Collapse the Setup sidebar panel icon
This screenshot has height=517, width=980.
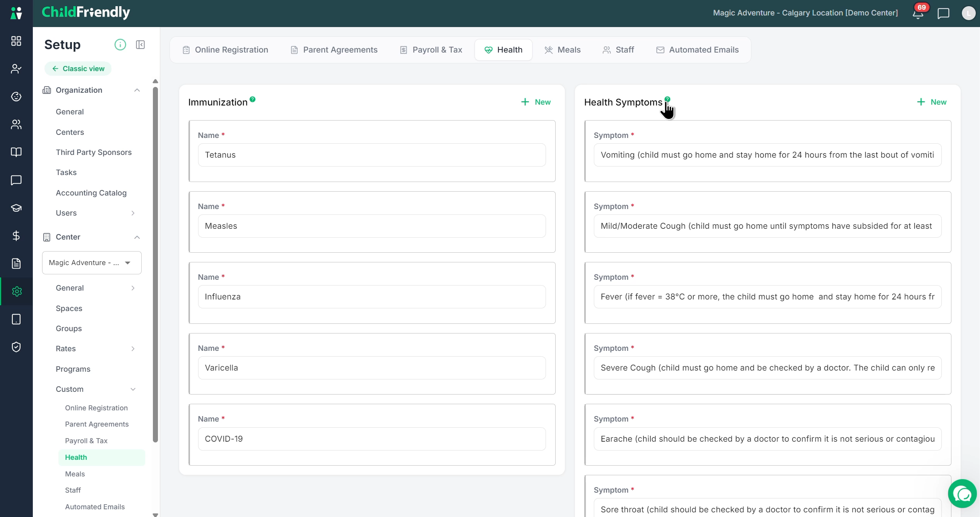click(140, 45)
